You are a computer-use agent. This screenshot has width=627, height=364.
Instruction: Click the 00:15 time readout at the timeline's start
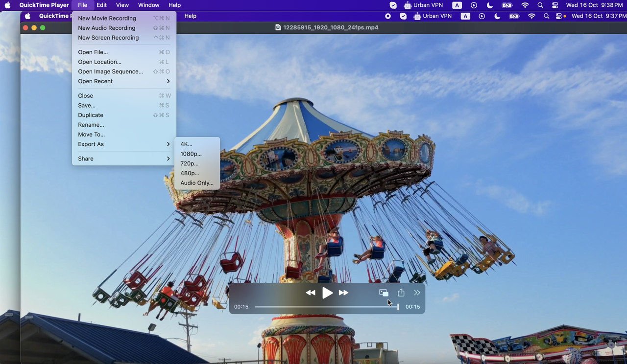tap(241, 307)
